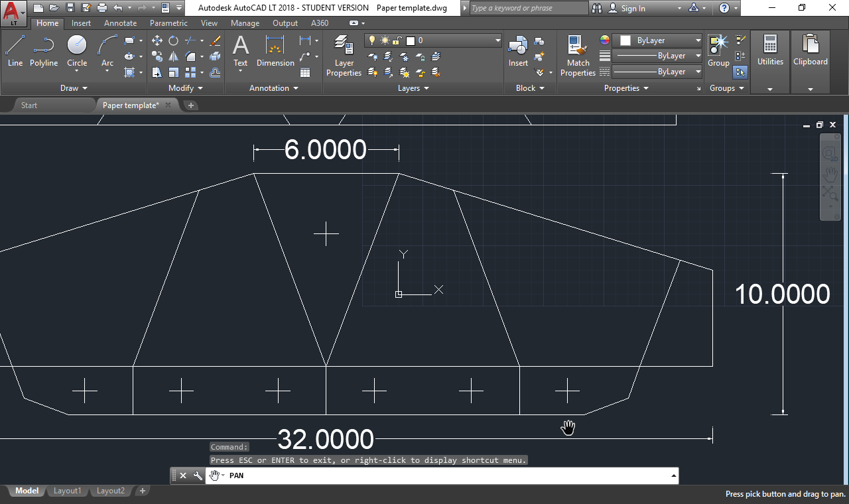
Task: Select the Circle tool
Action: point(77,52)
